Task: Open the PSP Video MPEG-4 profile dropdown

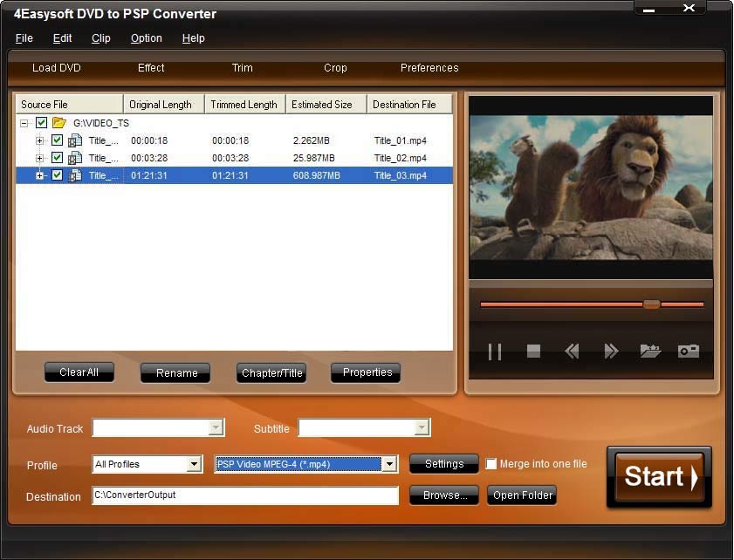Action: coord(389,465)
